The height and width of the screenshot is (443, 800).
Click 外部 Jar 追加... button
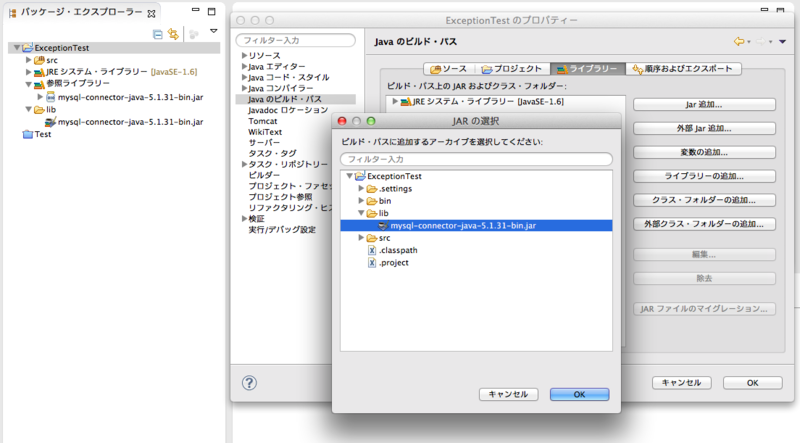pyautogui.click(x=704, y=128)
